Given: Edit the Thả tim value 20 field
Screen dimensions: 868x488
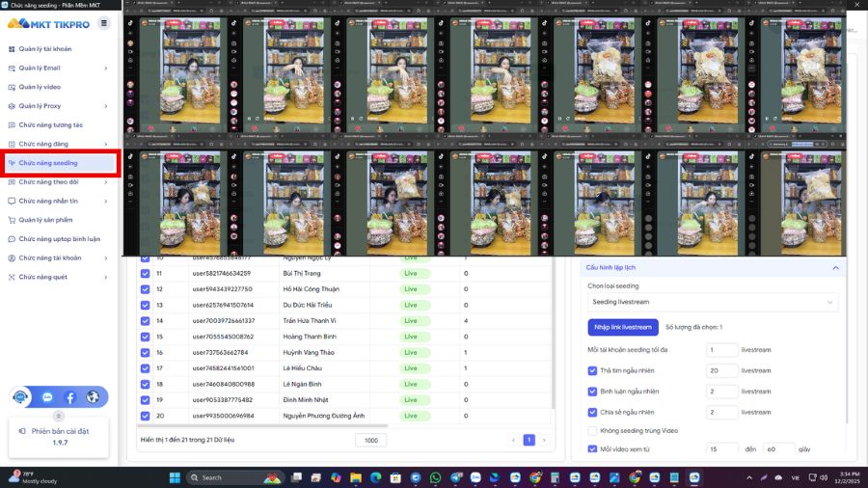Looking at the screenshot, I should pyautogui.click(x=721, y=370).
